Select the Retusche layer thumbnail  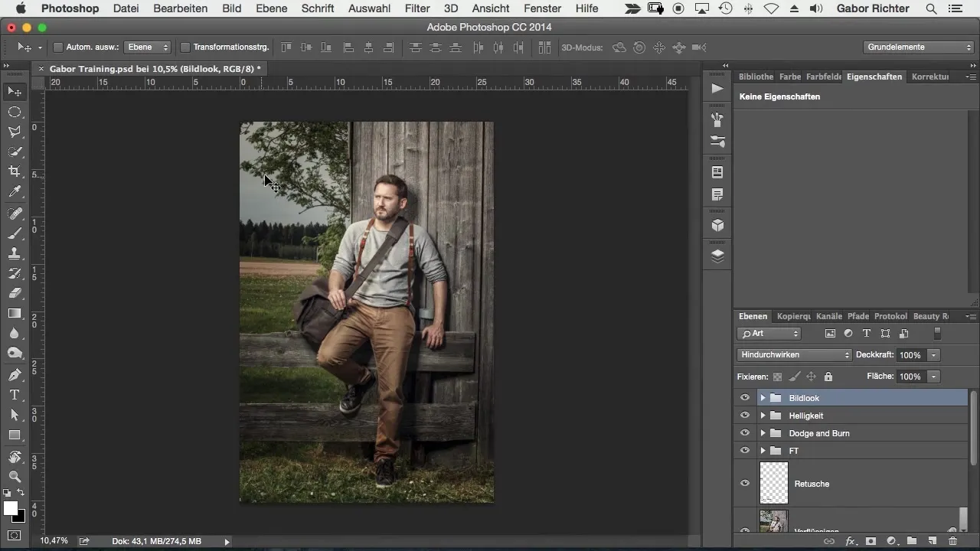tap(774, 483)
